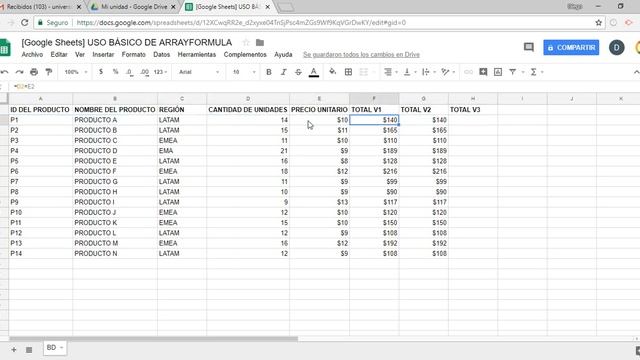Star the spreadsheet document
The height and width of the screenshot is (360, 640).
click(x=246, y=42)
